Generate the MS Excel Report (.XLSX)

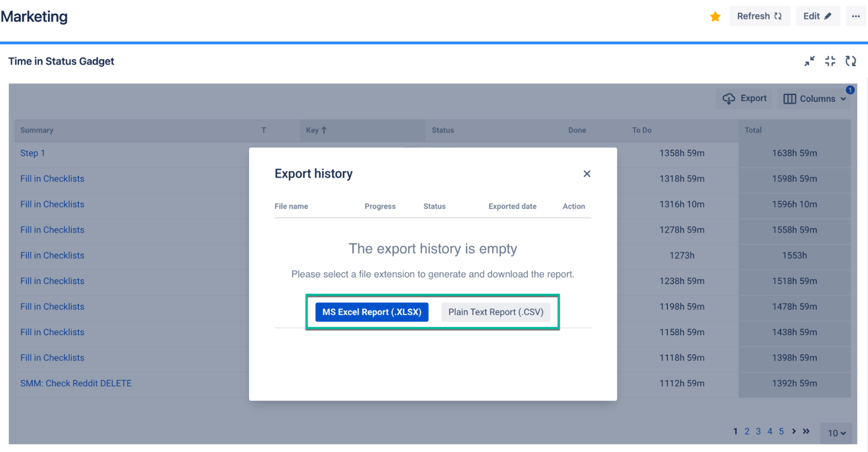click(372, 312)
